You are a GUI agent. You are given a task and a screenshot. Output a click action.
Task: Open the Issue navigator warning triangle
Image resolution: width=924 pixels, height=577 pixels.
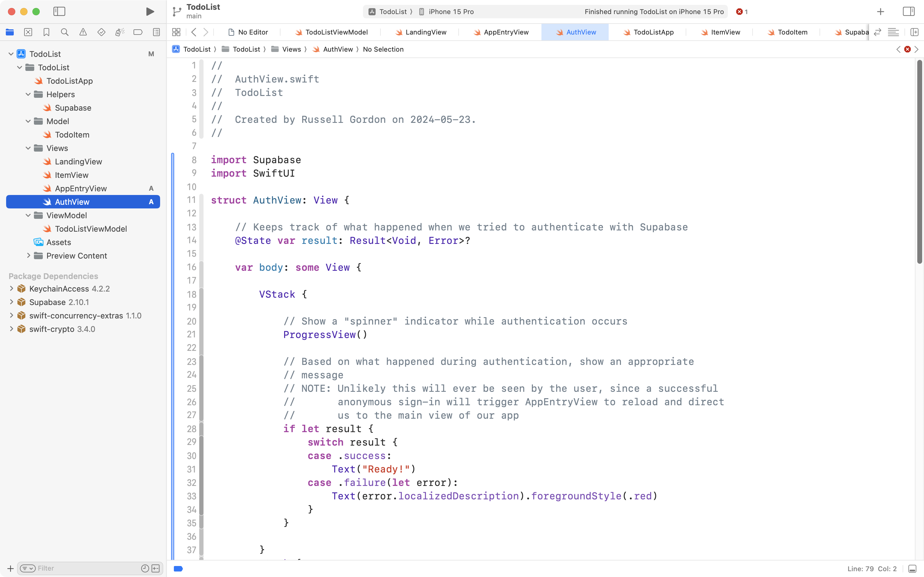pyautogui.click(x=83, y=32)
